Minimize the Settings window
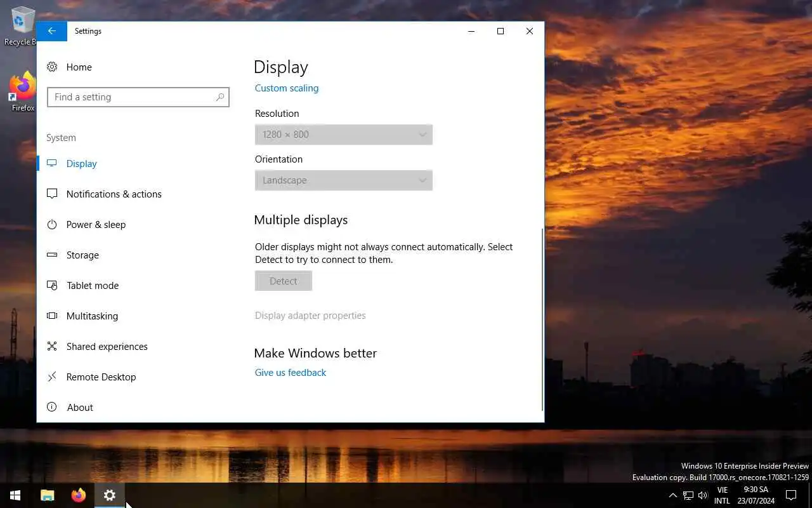 click(x=471, y=31)
